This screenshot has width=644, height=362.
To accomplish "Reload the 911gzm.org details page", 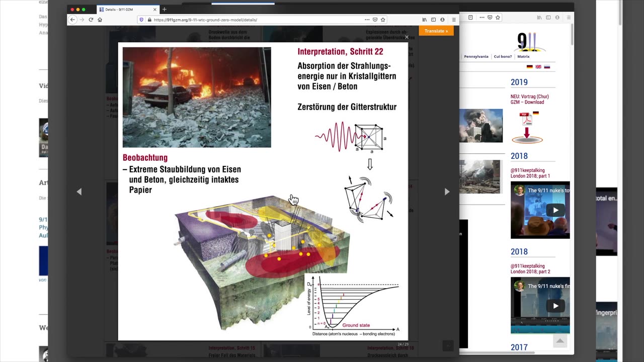I will click(x=91, y=20).
